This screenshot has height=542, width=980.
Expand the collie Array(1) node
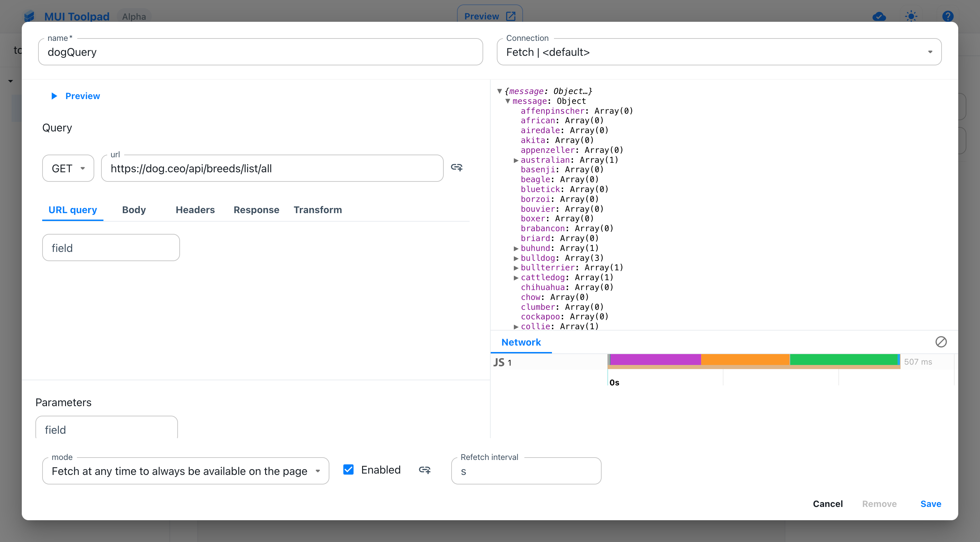click(516, 326)
